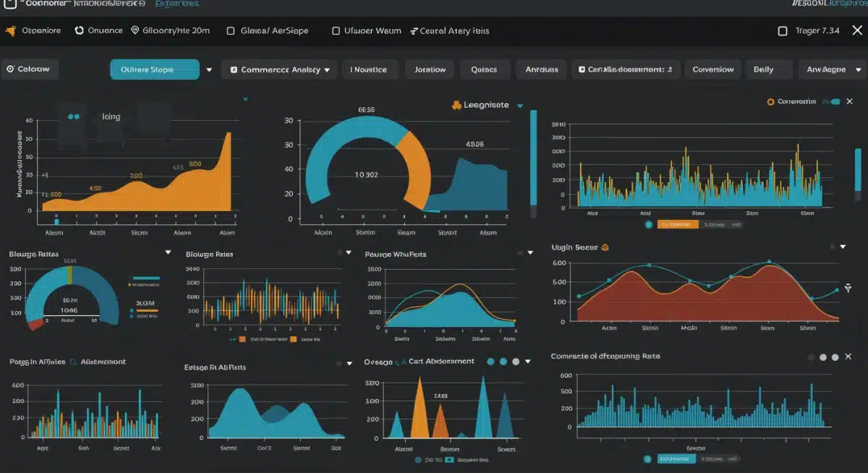Screen dimensions: 868x473
Task: Click the orange gear icon in Conversion panel header
Action: (x=770, y=102)
